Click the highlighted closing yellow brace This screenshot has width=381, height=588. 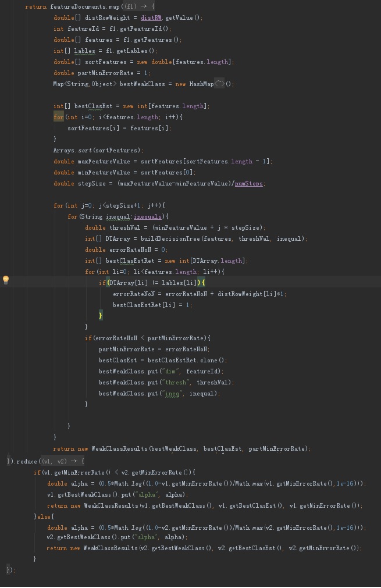pyautogui.click(x=101, y=315)
